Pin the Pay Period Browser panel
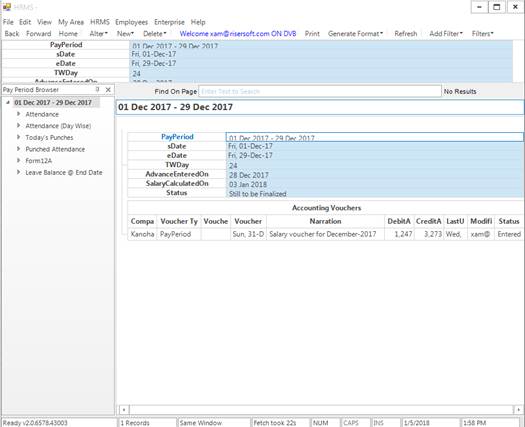The height and width of the screenshot is (427, 525). point(97,89)
